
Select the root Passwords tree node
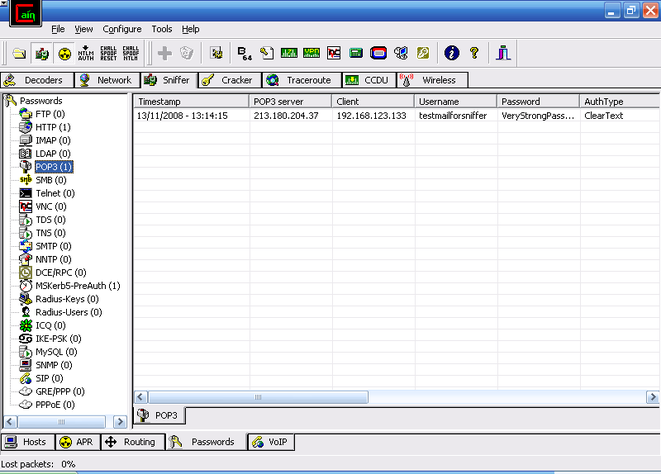point(42,101)
